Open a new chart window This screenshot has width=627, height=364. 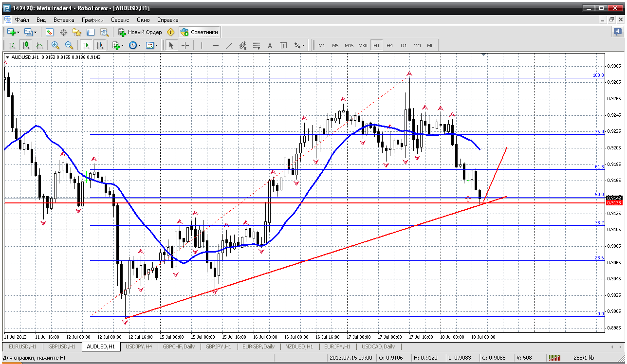tap(11, 32)
